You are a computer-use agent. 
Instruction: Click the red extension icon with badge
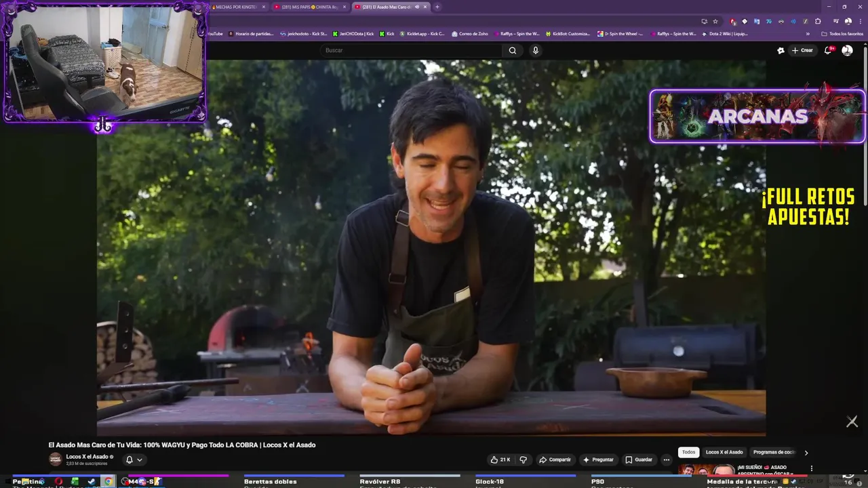[x=732, y=22]
